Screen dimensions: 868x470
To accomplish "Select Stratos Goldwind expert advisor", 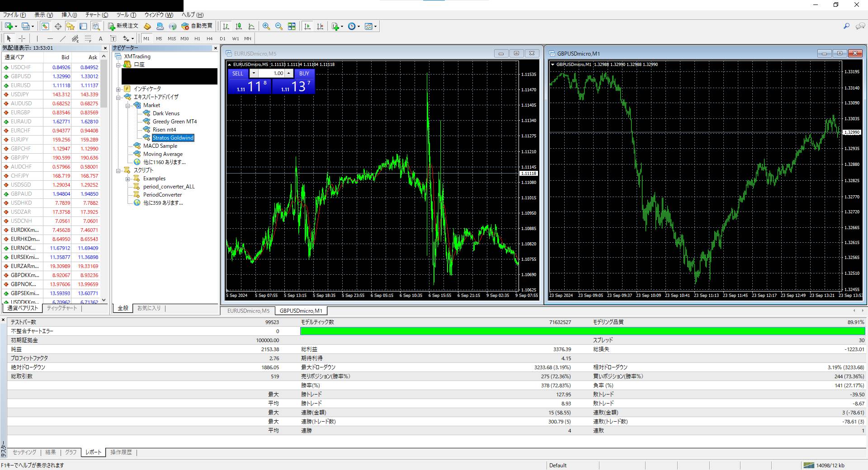I will click(173, 138).
